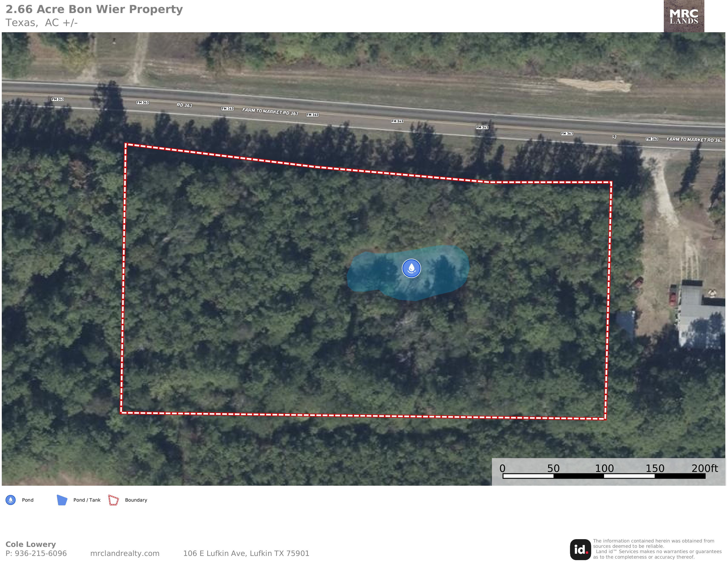Click the leftmost FM 363 road shield

coord(58,99)
